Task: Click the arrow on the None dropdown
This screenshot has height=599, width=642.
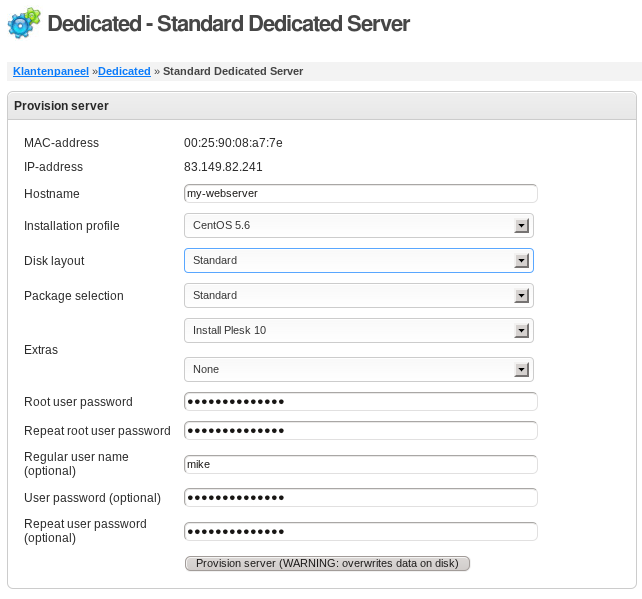Action: pos(522,370)
